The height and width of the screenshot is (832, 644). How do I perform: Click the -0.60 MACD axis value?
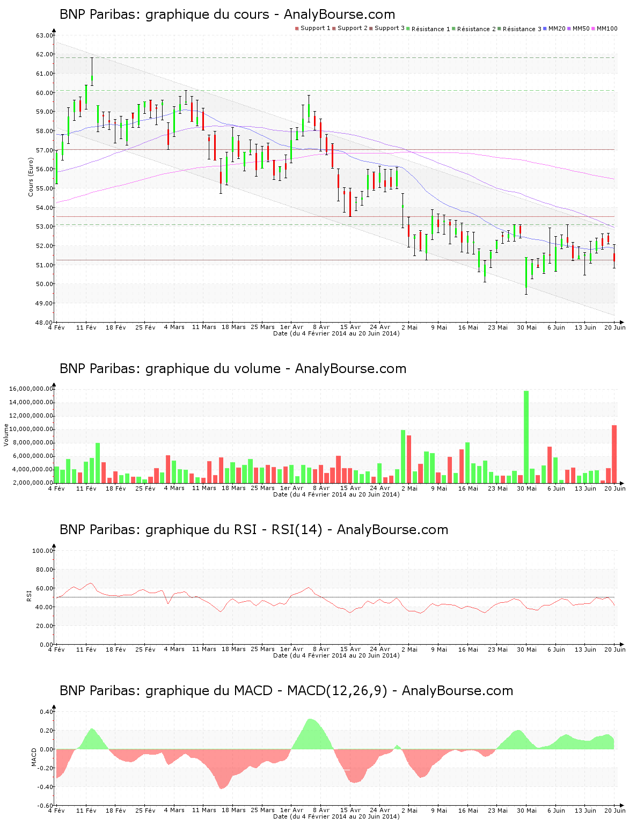(46, 806)
